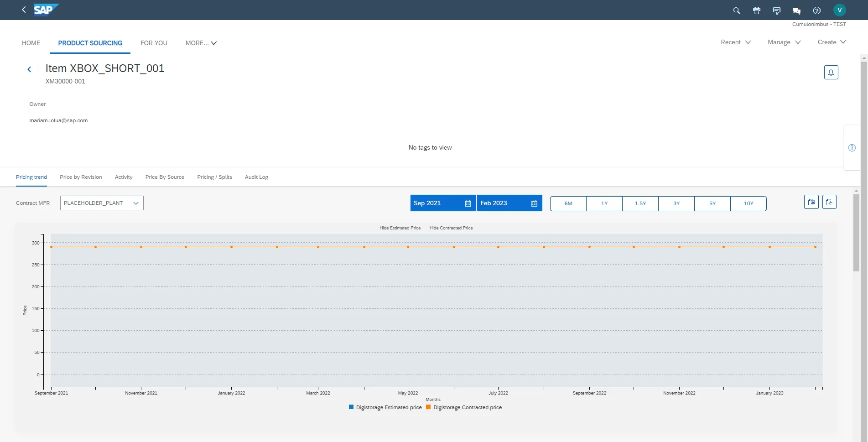Open Create dropdown menu

pos(832,42)
